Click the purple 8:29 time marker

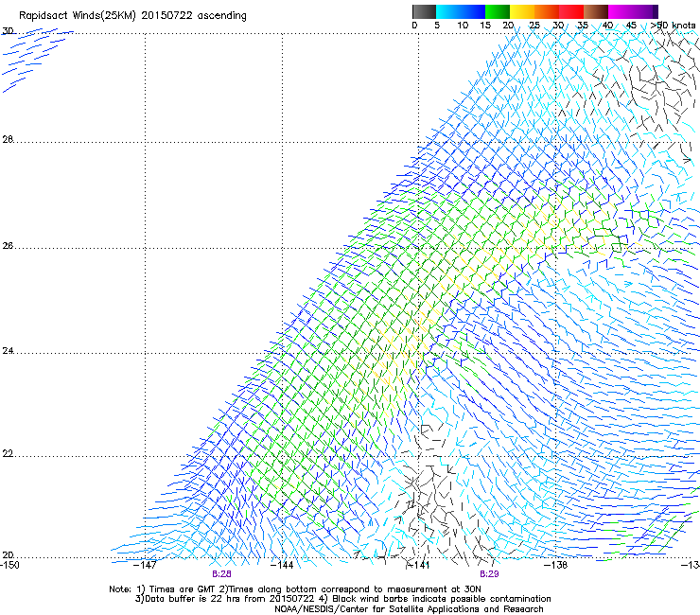point(489,574)
